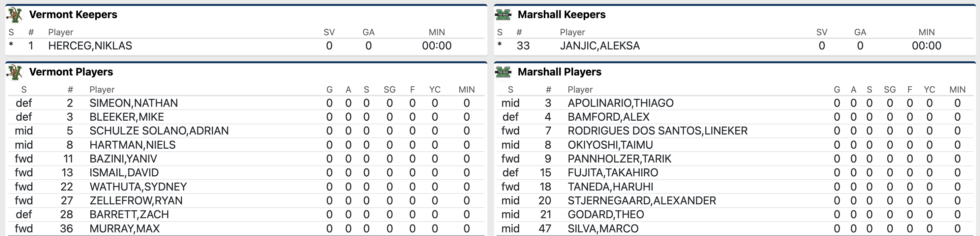
Task: Click the SG column header in Marshall Players
Action: (x=889, y=90)
